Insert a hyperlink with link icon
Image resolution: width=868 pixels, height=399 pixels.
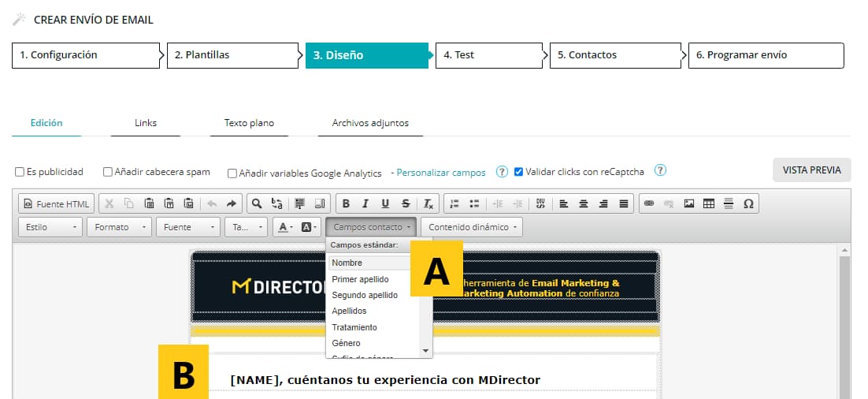(x=649, y=204)
